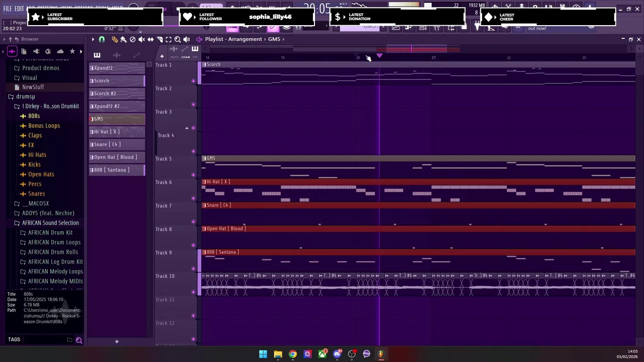This screenshot has height=362, width=644.
Task: Select the GMS pattern in picker
Action: (x=117, y=119)
